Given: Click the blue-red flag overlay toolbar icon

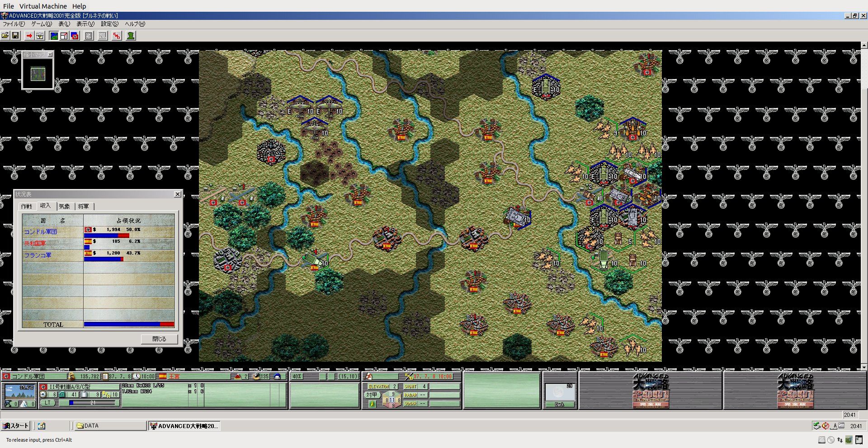Looking at the screenshot, I should tap(75, 36).
